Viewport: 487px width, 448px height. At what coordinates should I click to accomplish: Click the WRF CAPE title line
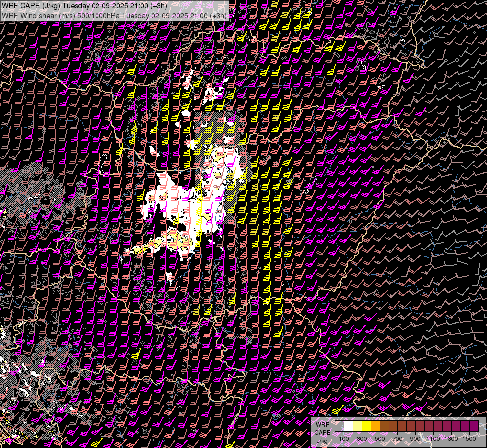point(84,6)
